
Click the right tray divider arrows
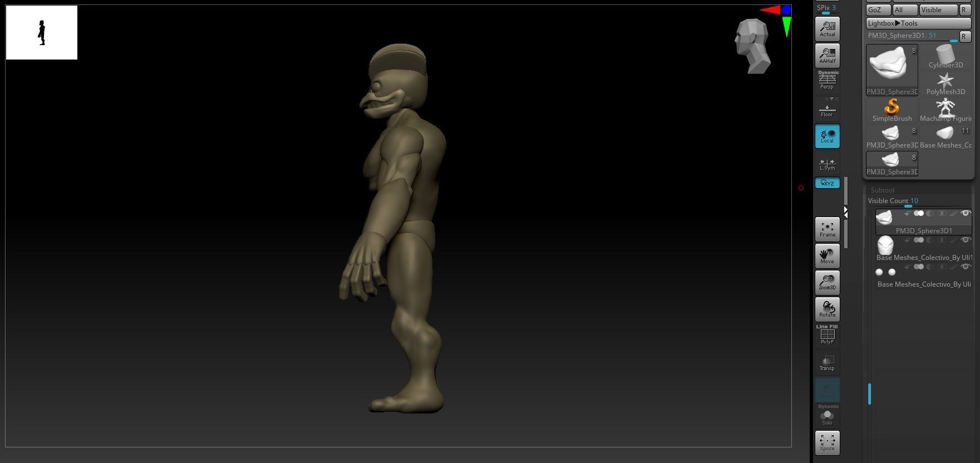(845, 212)
